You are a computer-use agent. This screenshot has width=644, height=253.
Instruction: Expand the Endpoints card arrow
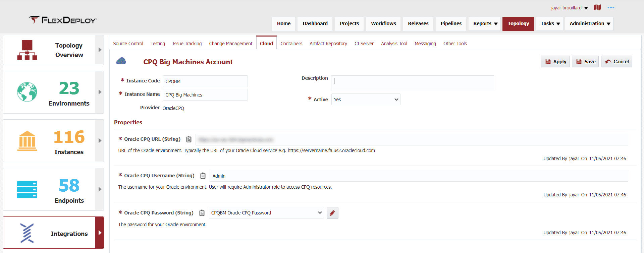coord(100,189)
